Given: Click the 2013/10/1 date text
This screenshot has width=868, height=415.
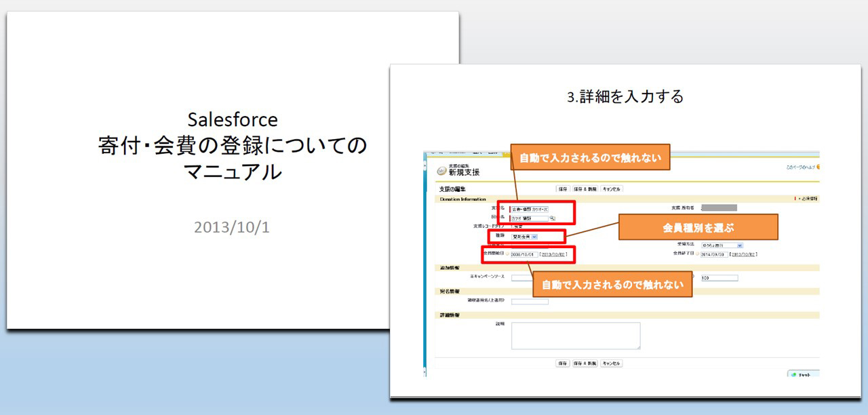Looking at the screenshot, I should click(232, 227).
